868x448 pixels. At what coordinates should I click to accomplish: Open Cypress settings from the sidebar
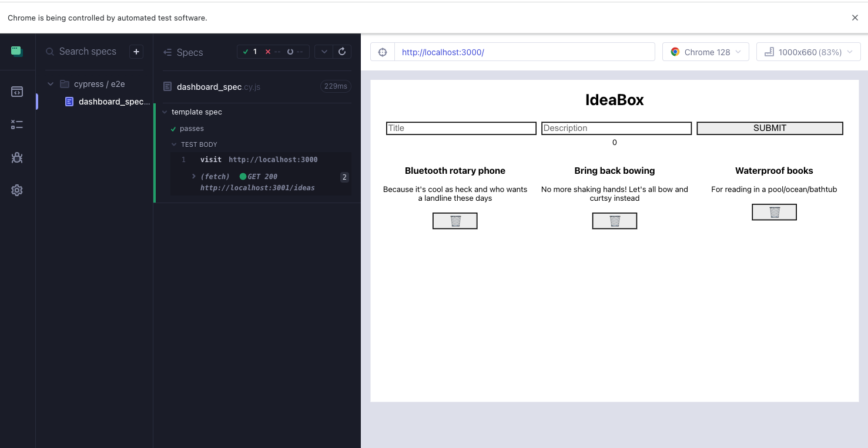click(17, 190)
